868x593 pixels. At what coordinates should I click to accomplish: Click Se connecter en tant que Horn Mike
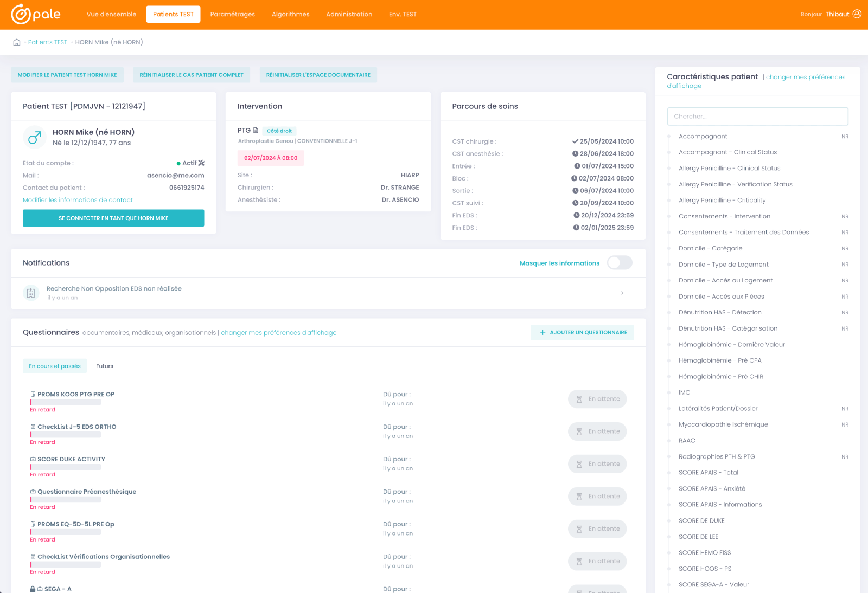(x=113, y=218)
